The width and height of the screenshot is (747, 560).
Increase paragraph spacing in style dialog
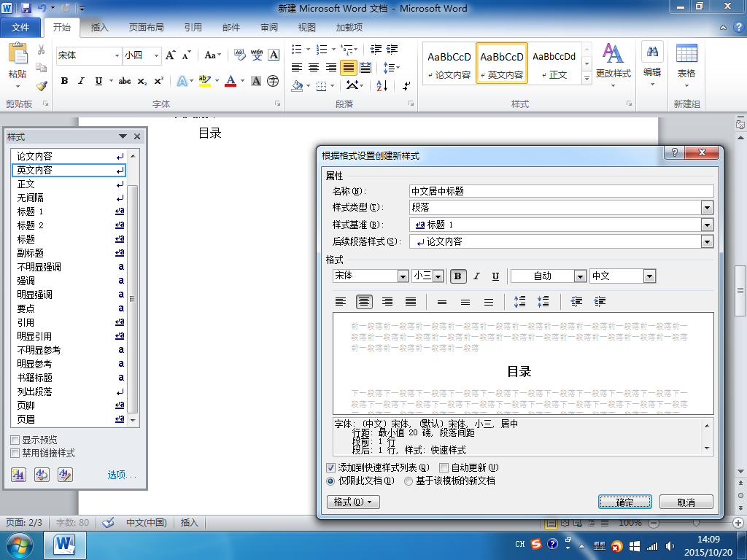pos(519,301)
